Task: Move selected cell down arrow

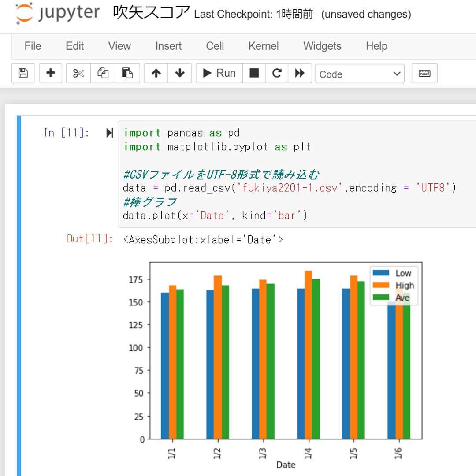Action: click(180, 73)
